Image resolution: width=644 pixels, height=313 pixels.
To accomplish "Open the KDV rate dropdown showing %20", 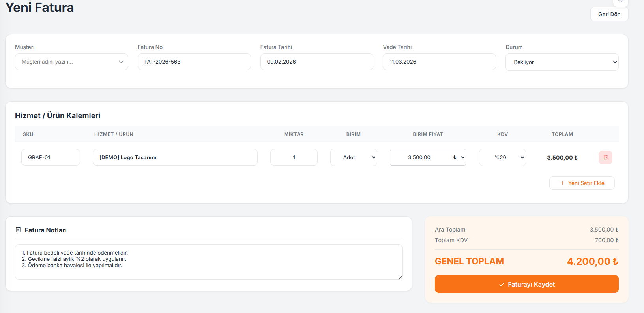I will [x=502, y=157].
